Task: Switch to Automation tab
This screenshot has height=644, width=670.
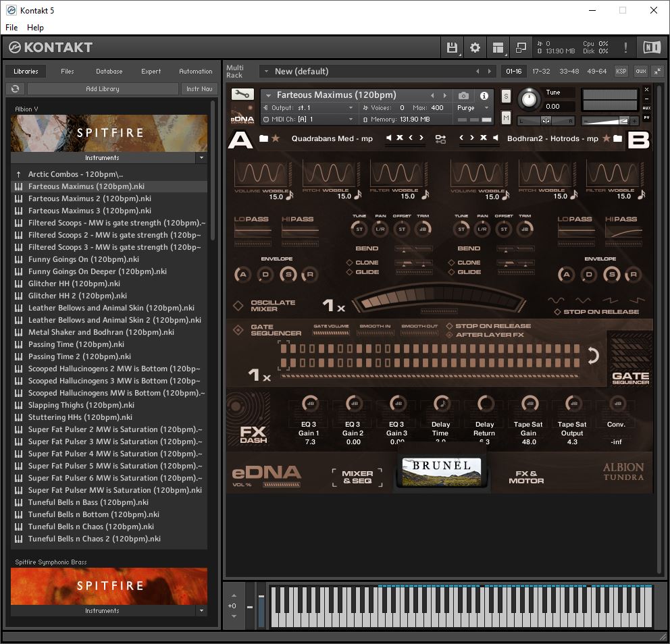Action: (196, 72)
